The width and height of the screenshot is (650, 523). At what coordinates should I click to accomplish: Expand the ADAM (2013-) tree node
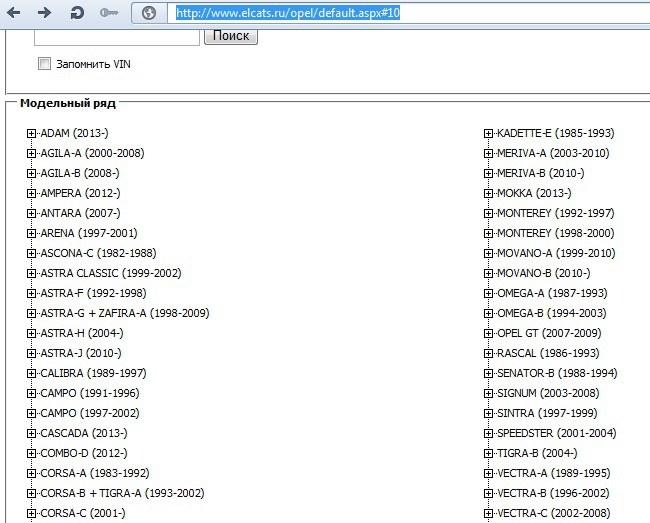tap(32, 133)
